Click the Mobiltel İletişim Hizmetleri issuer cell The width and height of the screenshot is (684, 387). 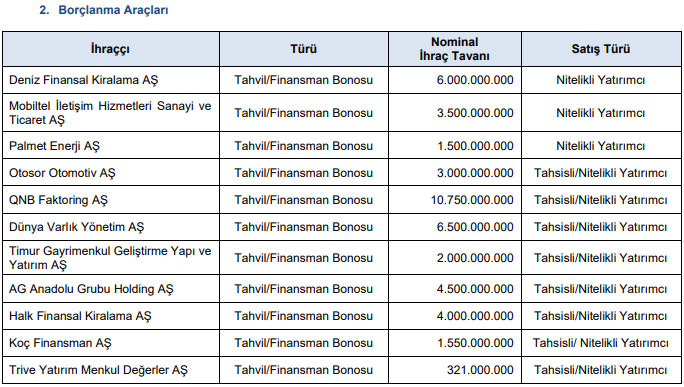pos(110,113)
